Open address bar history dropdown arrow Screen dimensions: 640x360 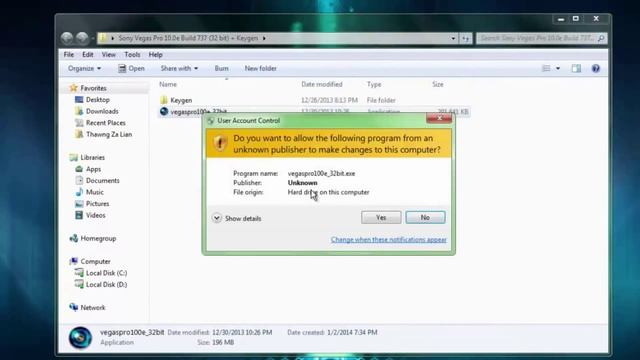[x=453, y=38]
